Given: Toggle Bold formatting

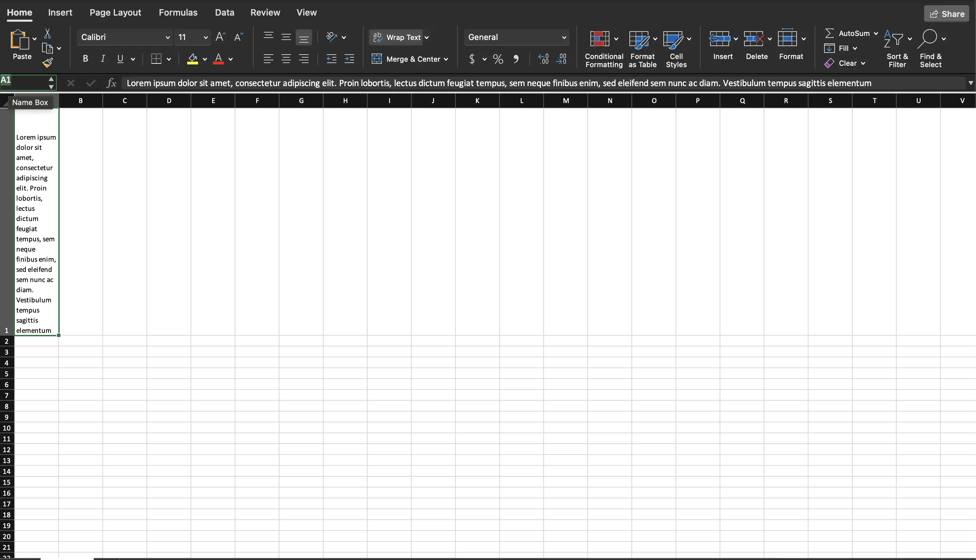Looking at the screenshot, I should pos(85,59).
